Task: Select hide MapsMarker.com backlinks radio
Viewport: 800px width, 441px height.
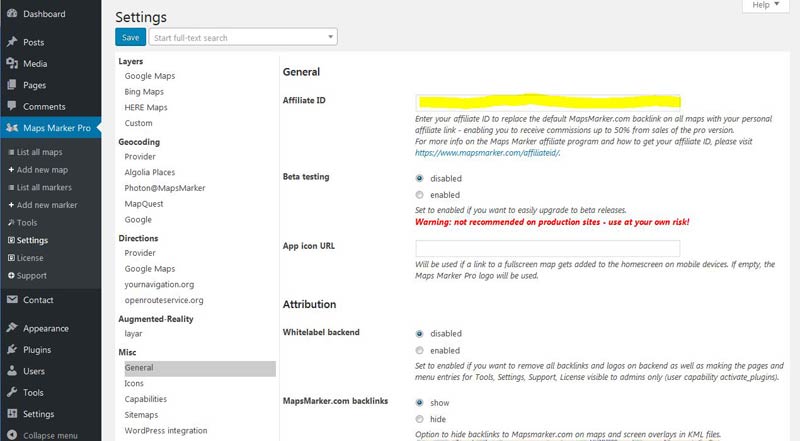Action: (x=419, y=419)
